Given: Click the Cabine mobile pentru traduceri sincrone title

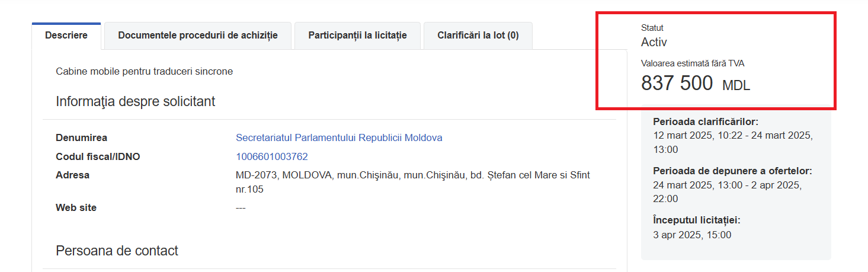Looking at the screenshot, I should (144, 72).
